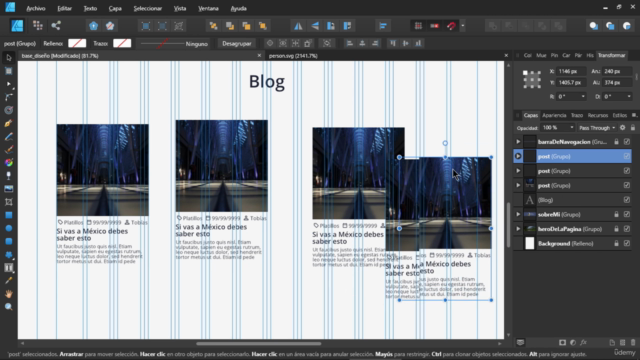Viewport: 640px width, 360px height.
Task: Toggle visibility of (Blog) text layer
Action: (x=627, y=200)
